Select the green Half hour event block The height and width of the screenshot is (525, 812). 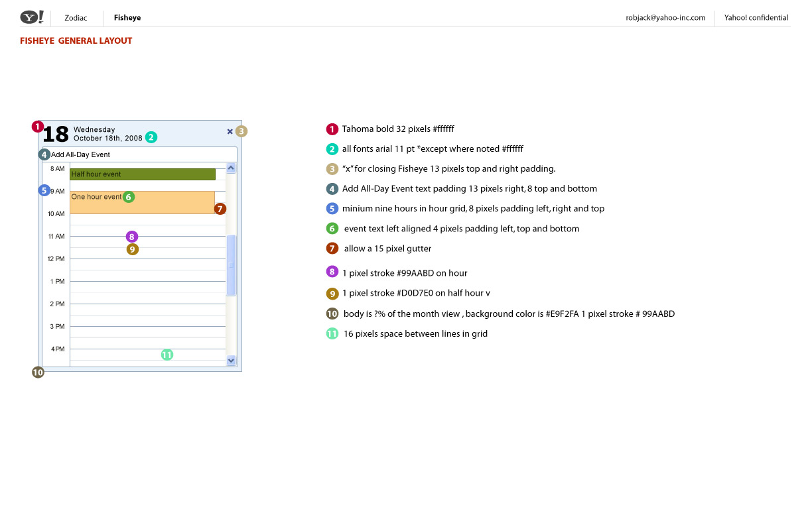pyautogui.click(x=143, y=174)
